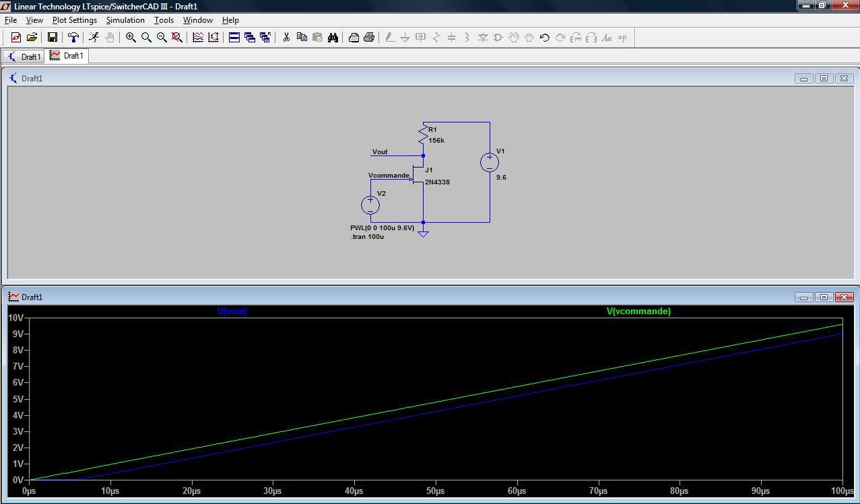Switch to the waveform Draft1 tab
860x504 pixels.
point(67,56)
